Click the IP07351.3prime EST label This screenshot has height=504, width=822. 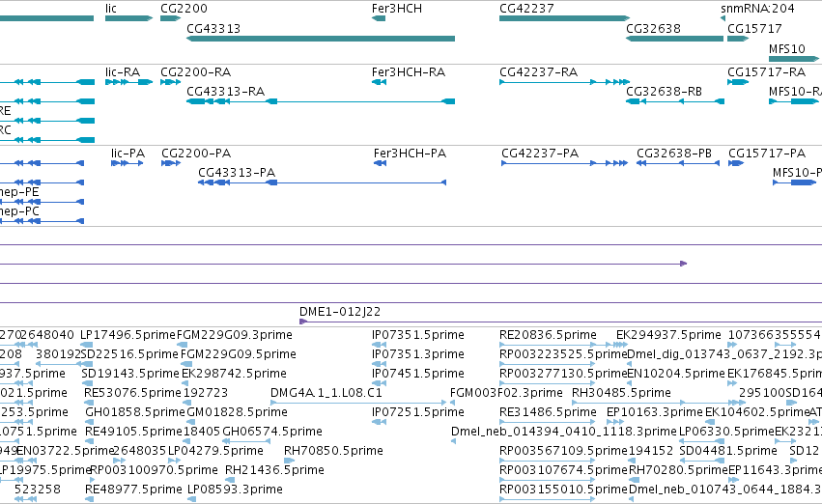point(418,353)
